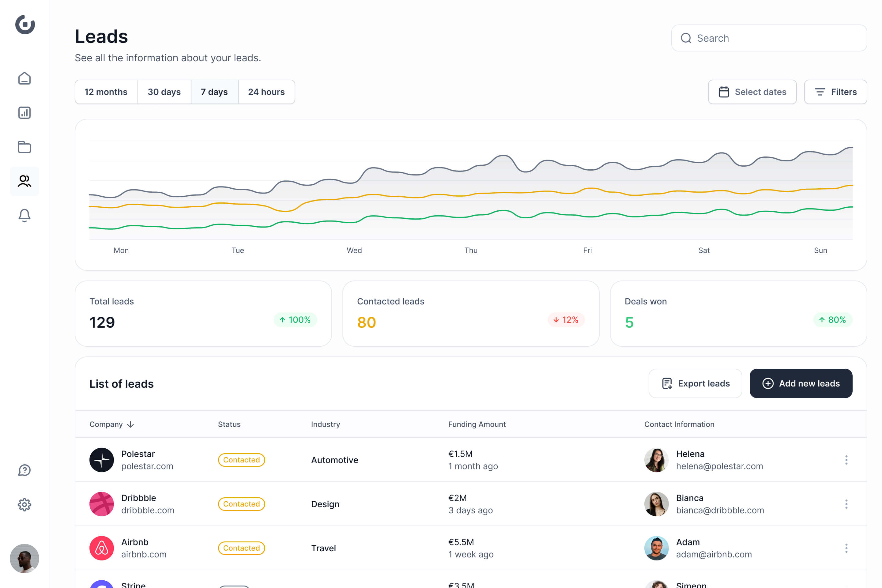Click the Export leads button
Image resolution: width=882 pixels, height=588 pixels.
695,383
